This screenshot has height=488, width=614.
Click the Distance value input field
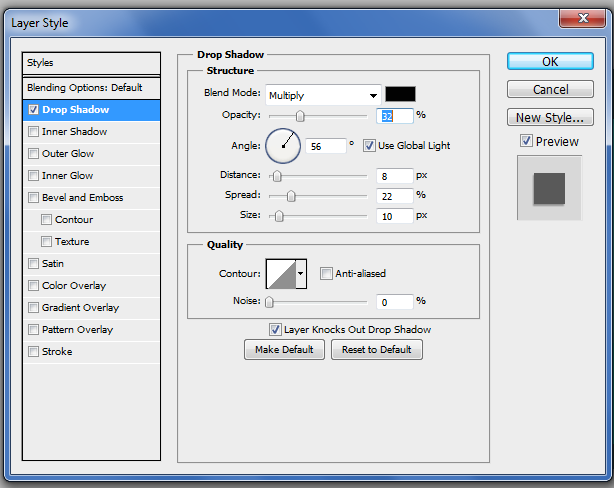coord(395,176)
